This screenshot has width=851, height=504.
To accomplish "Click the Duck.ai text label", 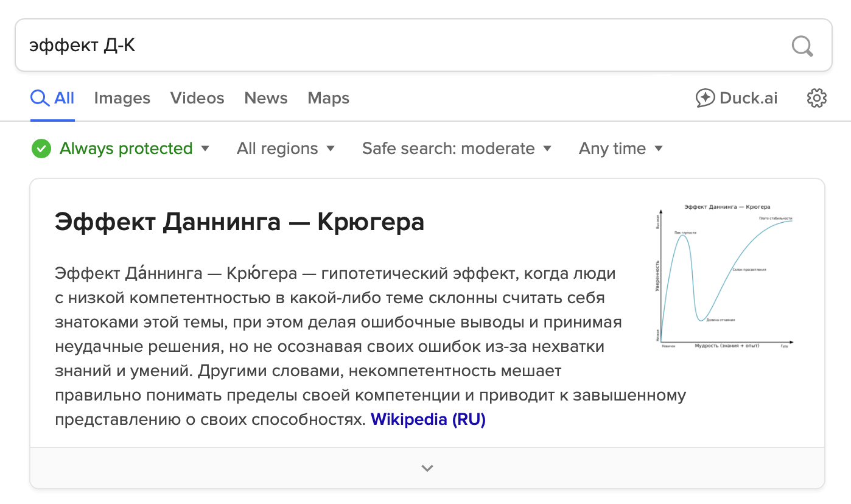I will (x=748, y=98).
